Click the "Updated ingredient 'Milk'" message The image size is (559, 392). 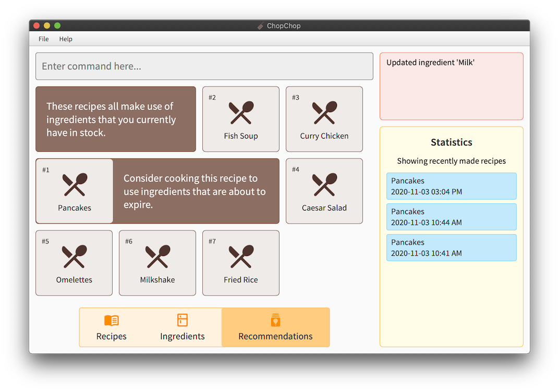(x=430, y=63)
